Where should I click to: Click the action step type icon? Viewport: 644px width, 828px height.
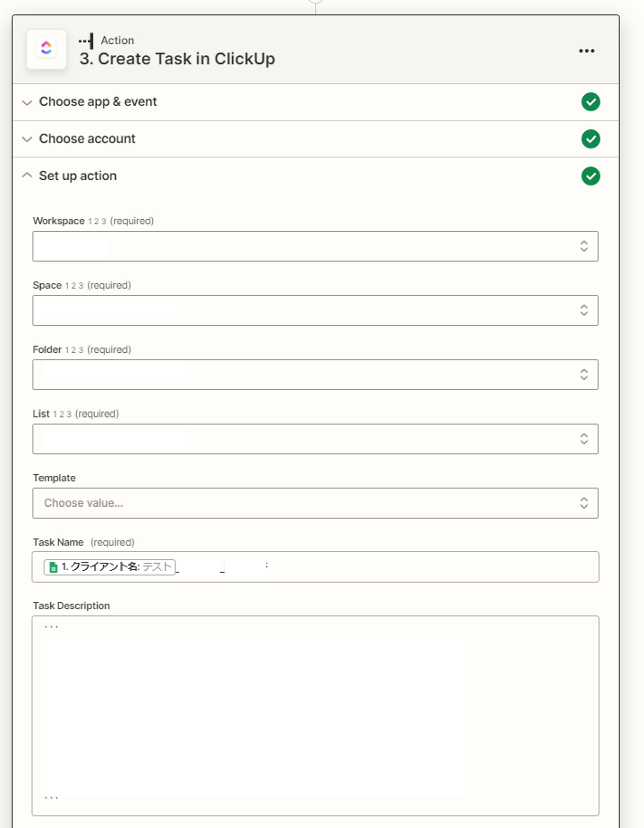point(87,41)
